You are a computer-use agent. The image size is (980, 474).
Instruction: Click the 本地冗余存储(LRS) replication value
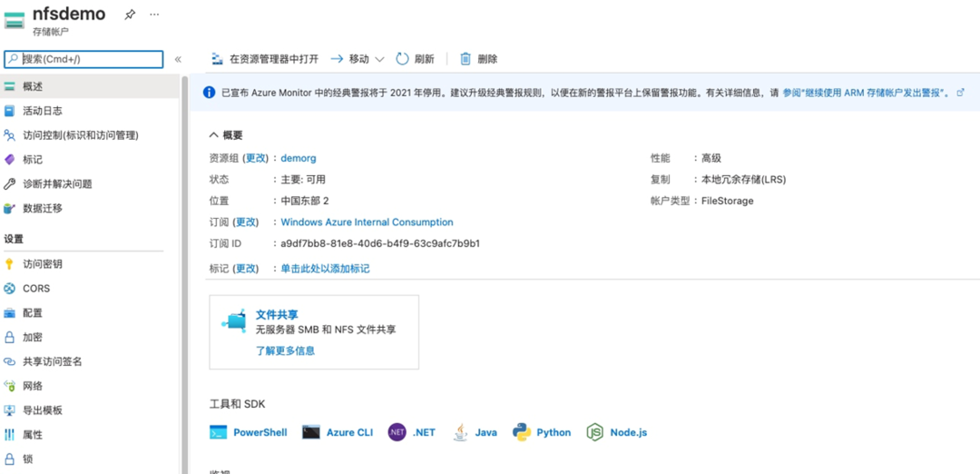tap(744, 180)
